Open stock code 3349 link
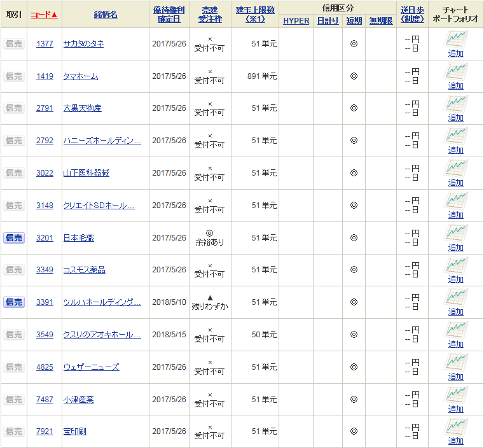Viewport: 484px width, 448px height. click(45, 270)
